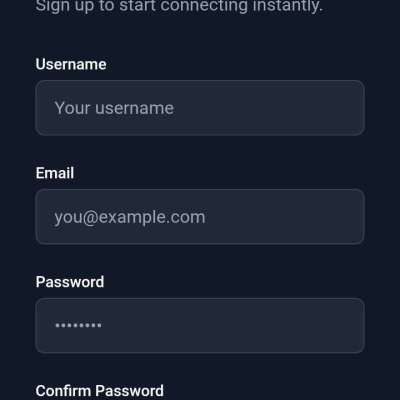
Task: Click the Confirm Password label
Action: 100,391
